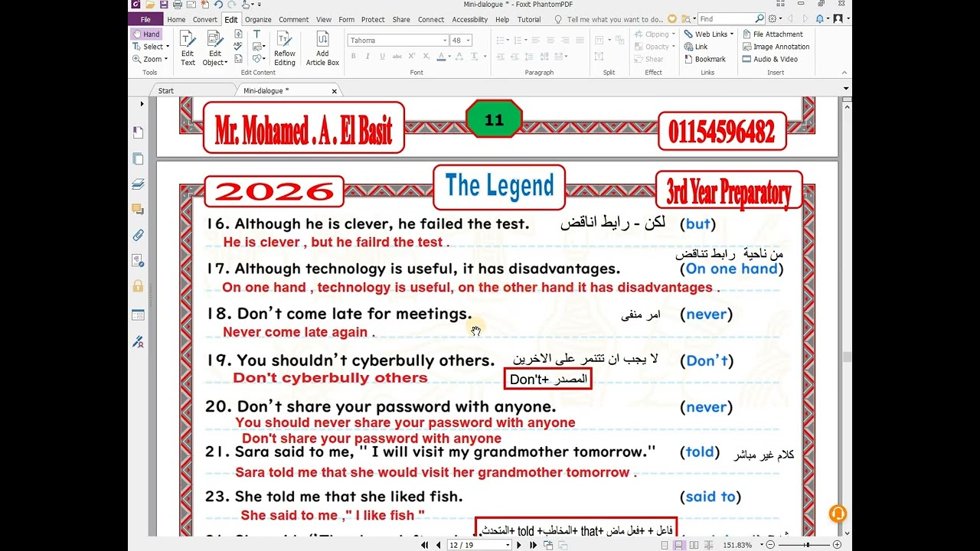Screen dimensions: 980x551
Task: Open the Tahoma font dropdown
Action: (x=445, y=41)
